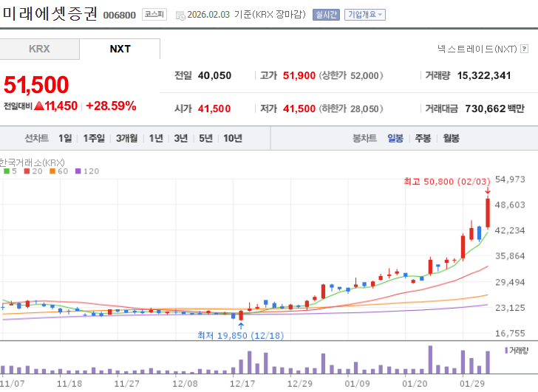Image resolution: width=538 pixels, height=392 pixels.
Task: Click the 거래대금 value 730,662 백만
Action: point(495,109)
